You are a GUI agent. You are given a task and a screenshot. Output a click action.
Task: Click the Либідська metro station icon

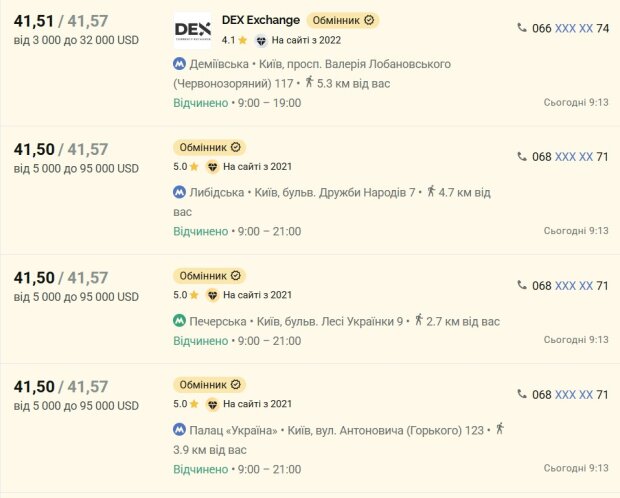(180, 193)
